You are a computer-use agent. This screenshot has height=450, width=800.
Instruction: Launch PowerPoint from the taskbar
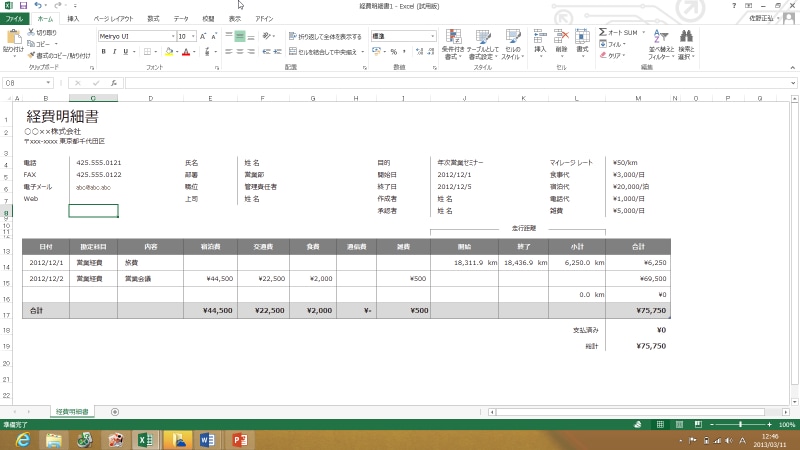pos(240,439)
